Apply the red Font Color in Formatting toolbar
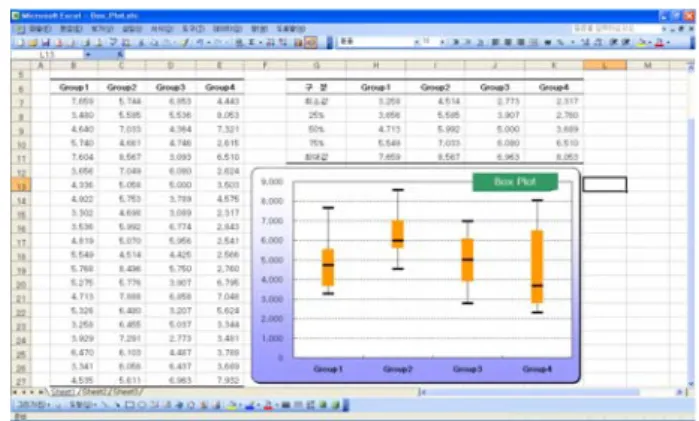The height and width of the screenshot is (421, 699). 660,42
